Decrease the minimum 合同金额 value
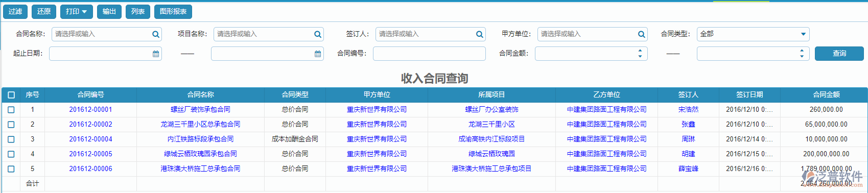Screen dimensions: 868x193 (640, 57)
